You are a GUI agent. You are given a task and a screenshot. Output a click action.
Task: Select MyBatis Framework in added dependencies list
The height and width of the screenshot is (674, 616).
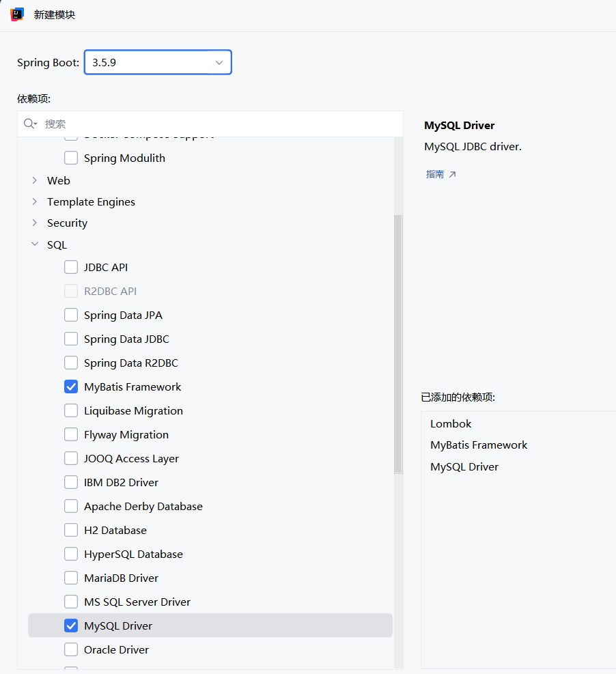(479, 445)
